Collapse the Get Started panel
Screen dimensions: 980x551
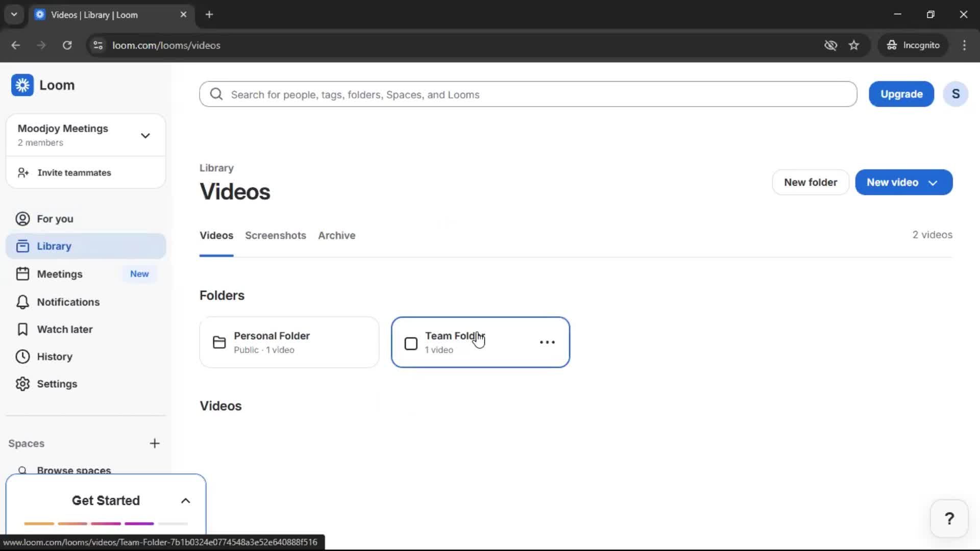coord(186,501)
